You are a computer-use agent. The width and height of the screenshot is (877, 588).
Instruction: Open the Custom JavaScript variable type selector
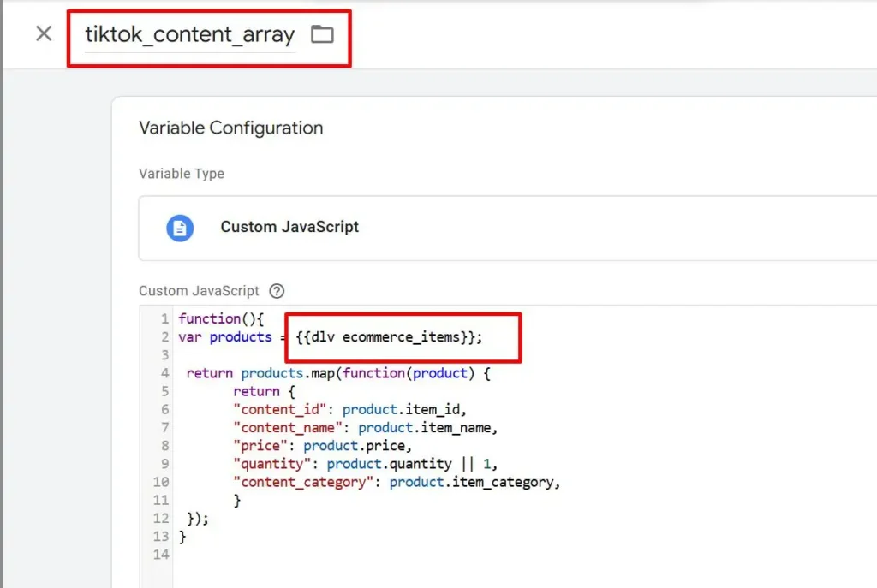pyautogui.click(x=507, y=228)
